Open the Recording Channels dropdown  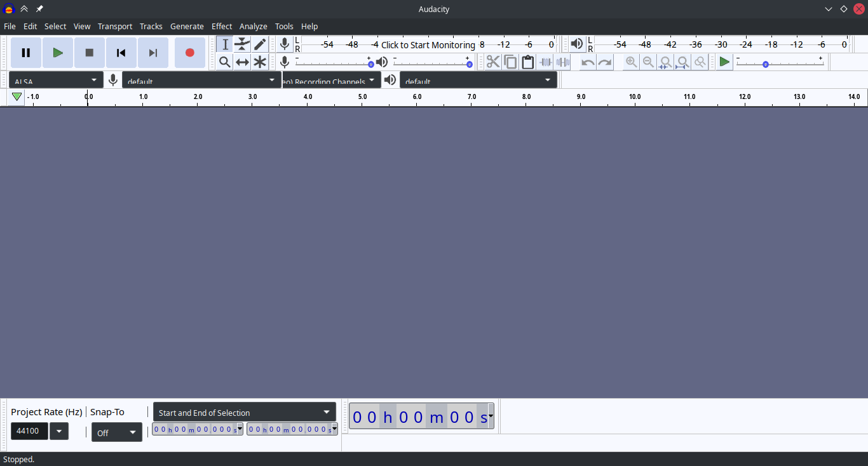tap(332, 80)
